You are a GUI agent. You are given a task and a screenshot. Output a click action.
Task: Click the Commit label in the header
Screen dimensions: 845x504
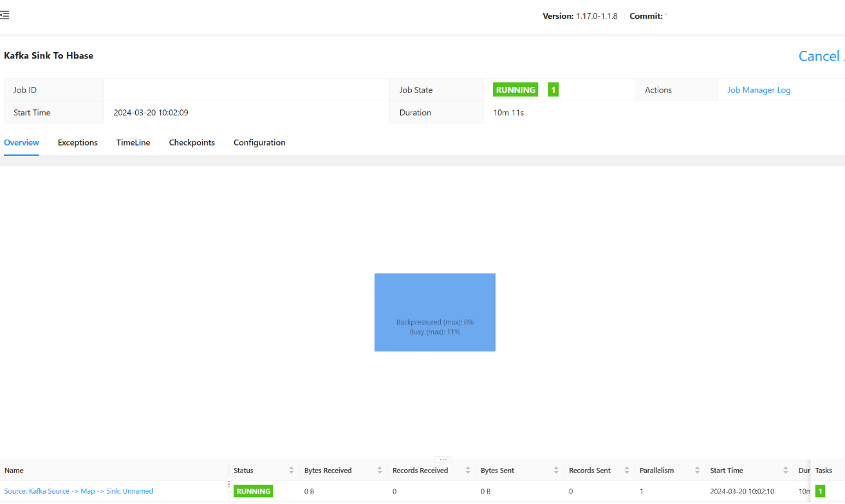coord(646,16)
